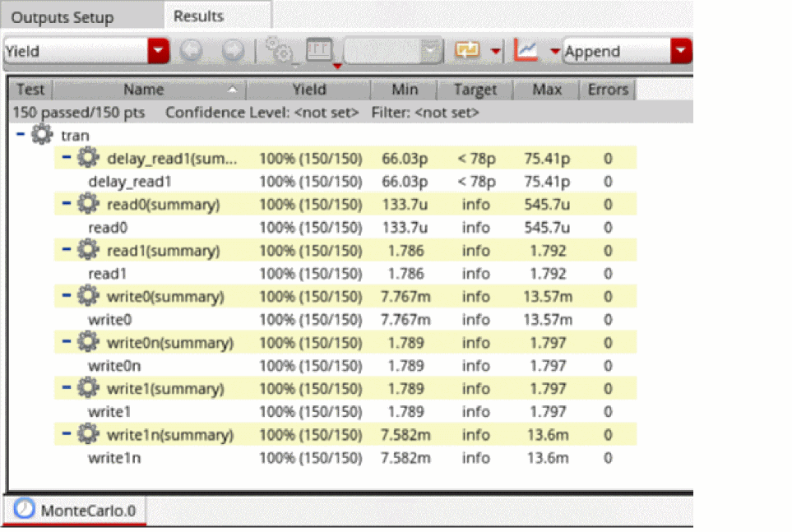The image size is (792, 532).
Task: Click the Errors column header
Action: tap(608, 90)
